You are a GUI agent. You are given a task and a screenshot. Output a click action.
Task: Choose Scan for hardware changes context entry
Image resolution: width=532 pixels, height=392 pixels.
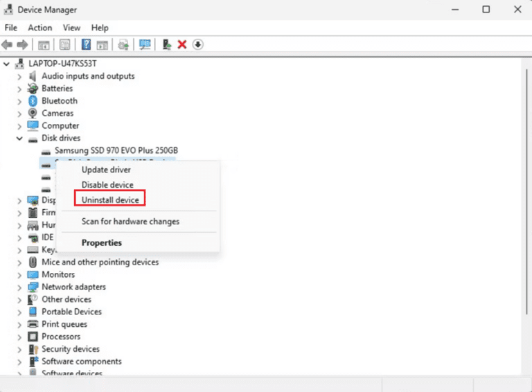pos(130,222)
